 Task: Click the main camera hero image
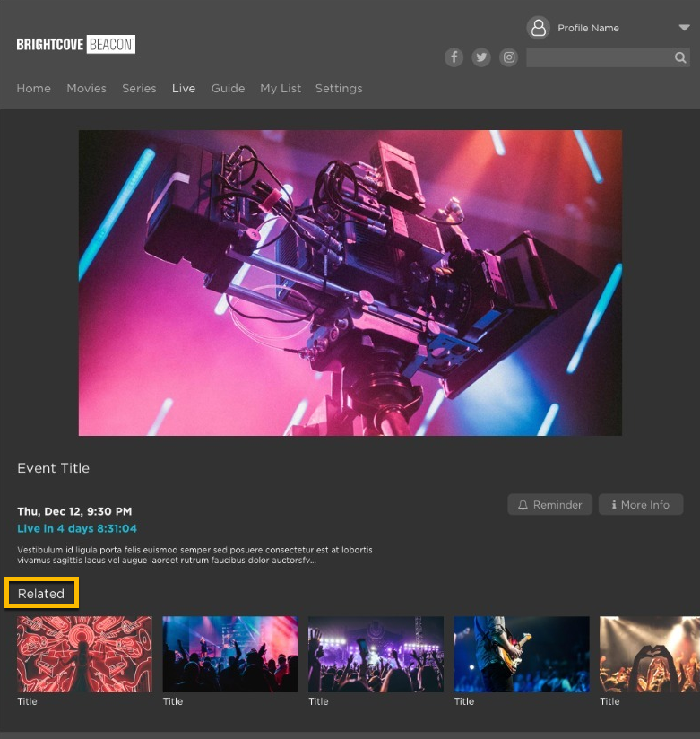[350, 283]
